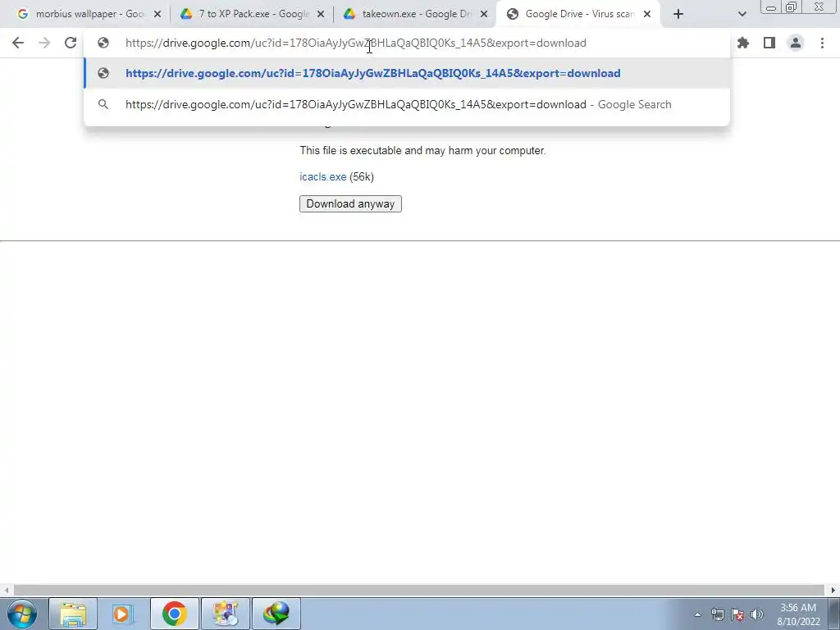
Task: Choose the Google Search suggestion row
Action: [x=407, y=104]
